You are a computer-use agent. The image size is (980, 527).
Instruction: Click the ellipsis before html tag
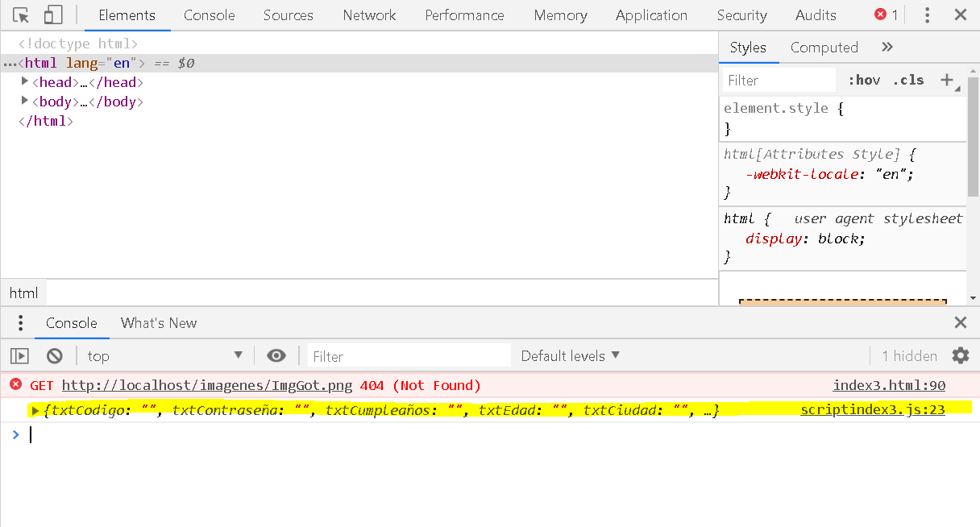point(10,64)
